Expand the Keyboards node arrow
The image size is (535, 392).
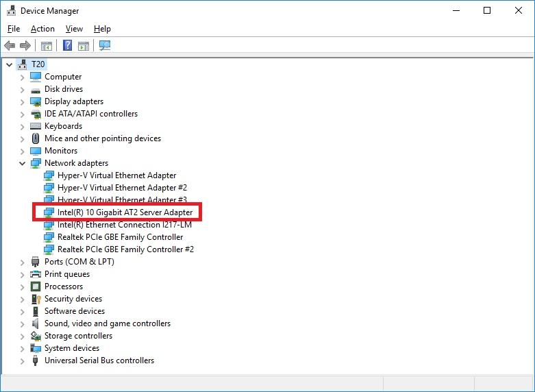(23, 126)
